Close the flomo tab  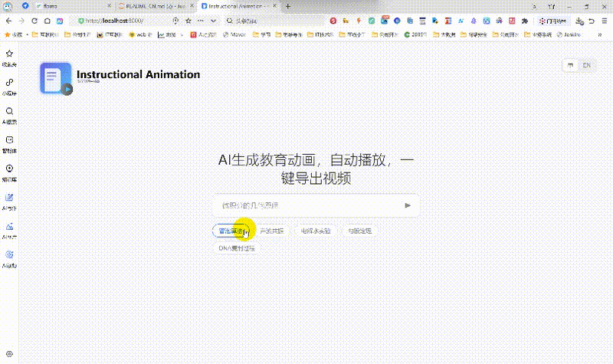click(109, 6)
